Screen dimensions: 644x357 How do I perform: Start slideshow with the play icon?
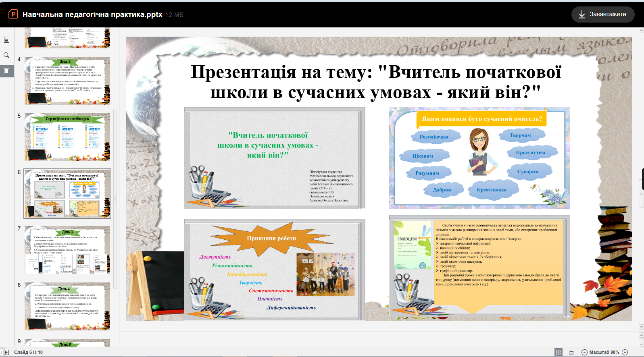pyautogui.click(x=6, y=352)
